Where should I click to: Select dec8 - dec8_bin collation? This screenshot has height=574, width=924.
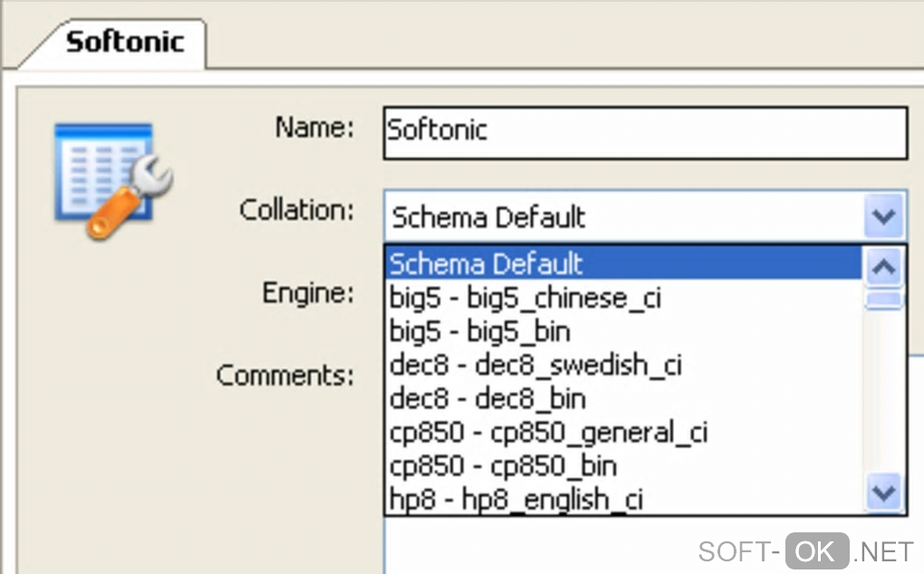pos(487,398)
